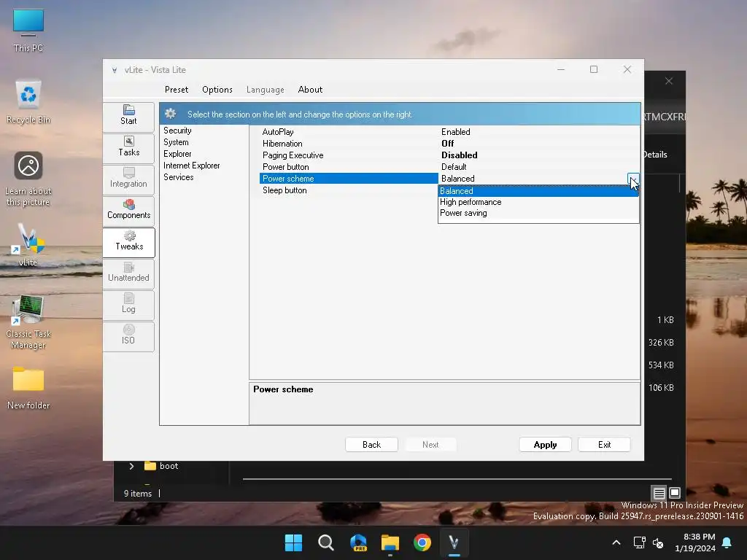The width and height of the screenshot is (747, 560).
Task: Collapse the Power scheme dropdown arrow
Action: 633,179
